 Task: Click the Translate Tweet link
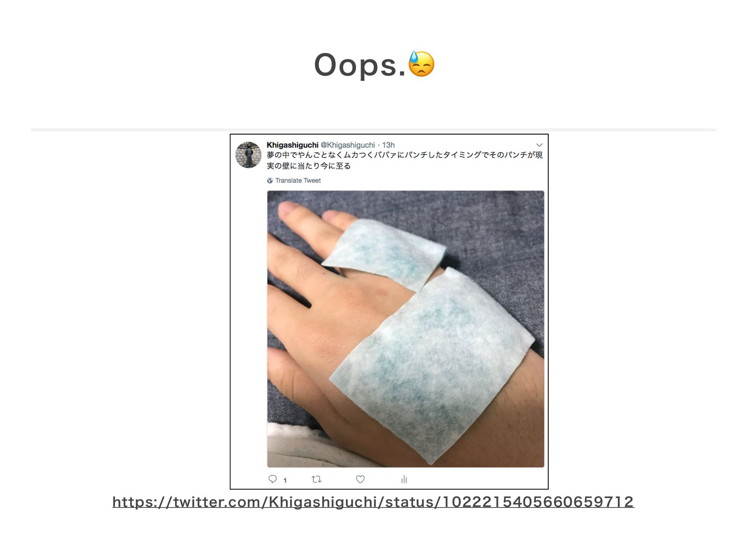298,180
